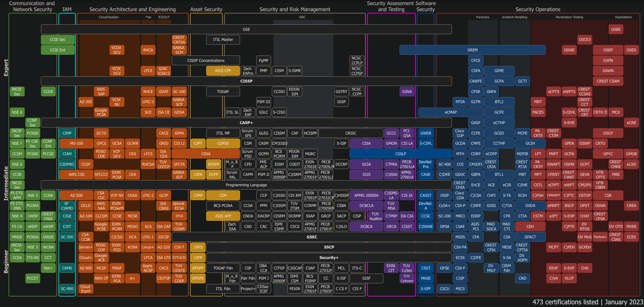Select the CDPSE certification
The width and height of the screenshot is (644, 307).
click(x=223, y=143)
